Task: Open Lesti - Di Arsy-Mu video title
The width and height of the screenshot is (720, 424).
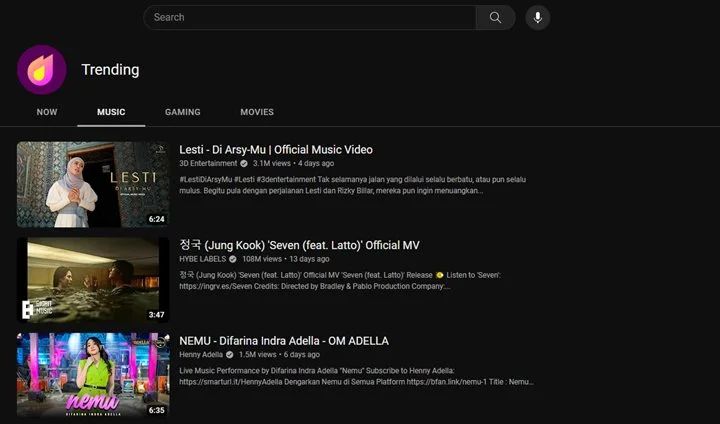Action: click(276, 150)
